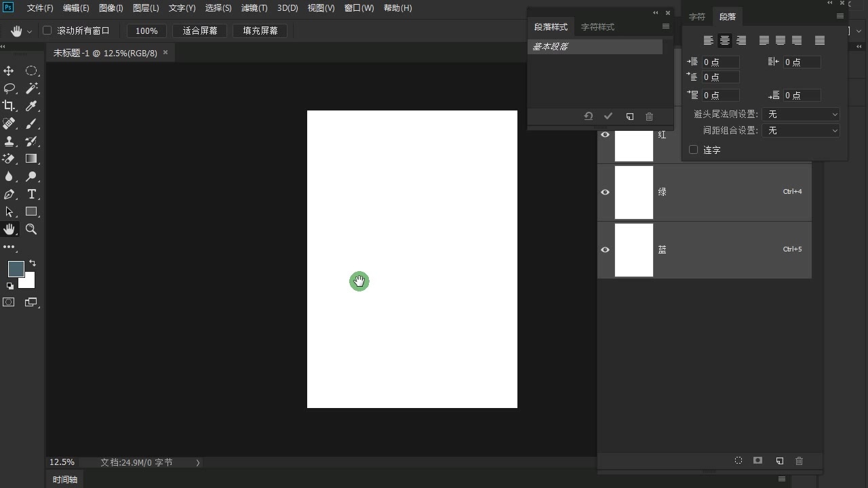The height and width of the screenshot is (488, 868).
Task: Open the 避头尾法则设置 dropdown
Action: pyautogui.click(x=801, y=115)
